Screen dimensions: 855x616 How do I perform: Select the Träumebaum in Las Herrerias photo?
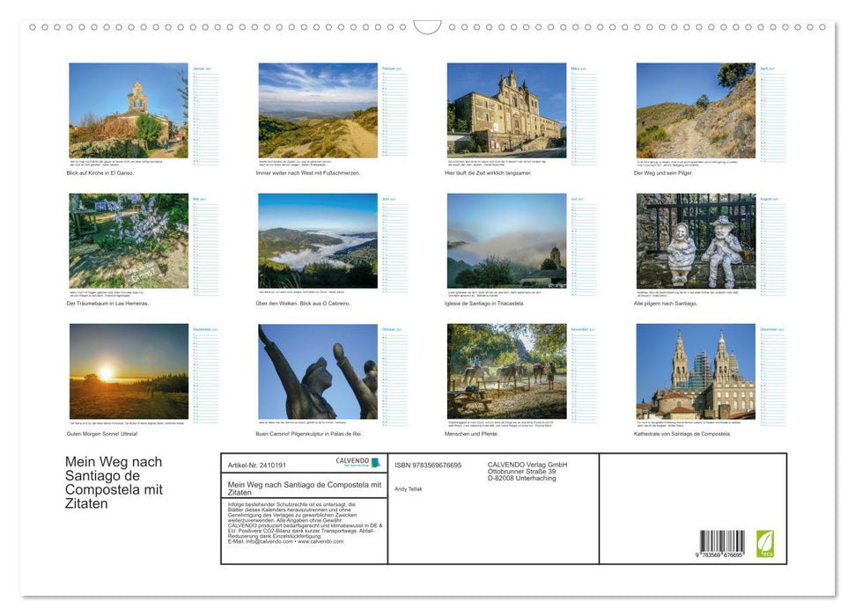(129, 241)
